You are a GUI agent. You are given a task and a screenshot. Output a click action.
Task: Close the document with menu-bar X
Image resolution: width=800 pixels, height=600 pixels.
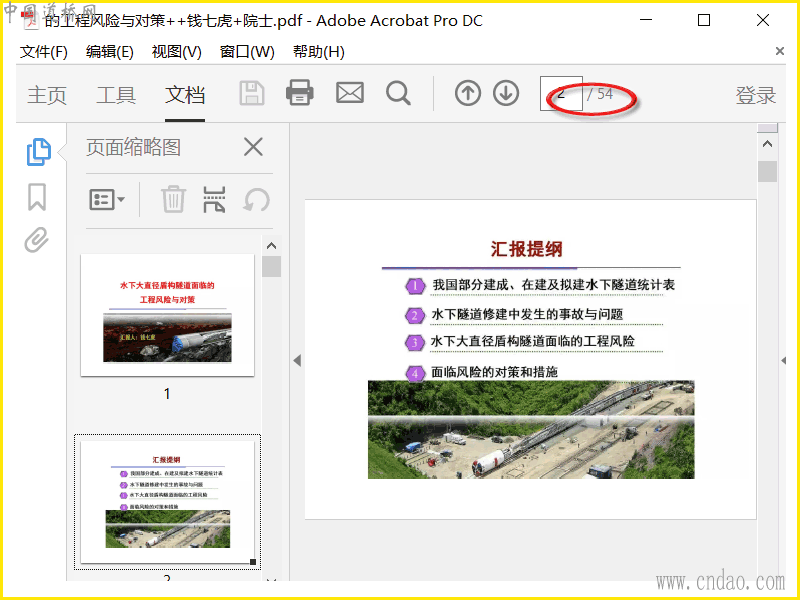(780, 51)
